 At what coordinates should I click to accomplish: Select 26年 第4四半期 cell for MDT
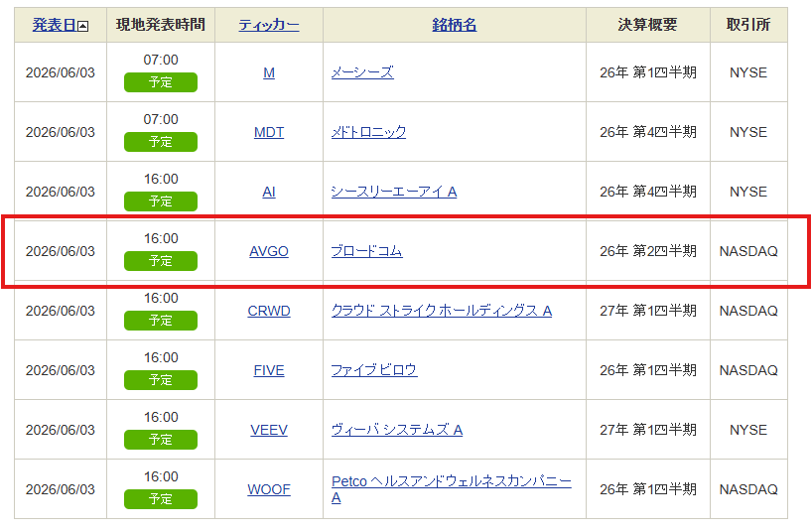tap(648, 132)
